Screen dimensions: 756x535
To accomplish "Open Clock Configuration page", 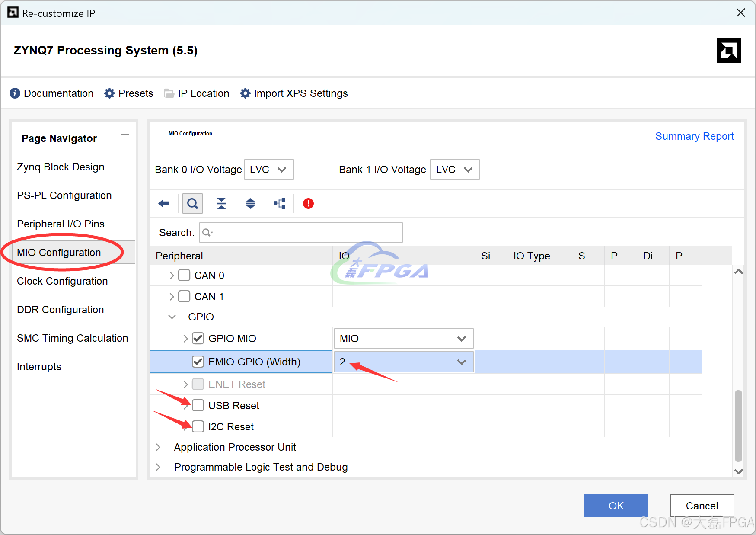I will pos(62,281).
